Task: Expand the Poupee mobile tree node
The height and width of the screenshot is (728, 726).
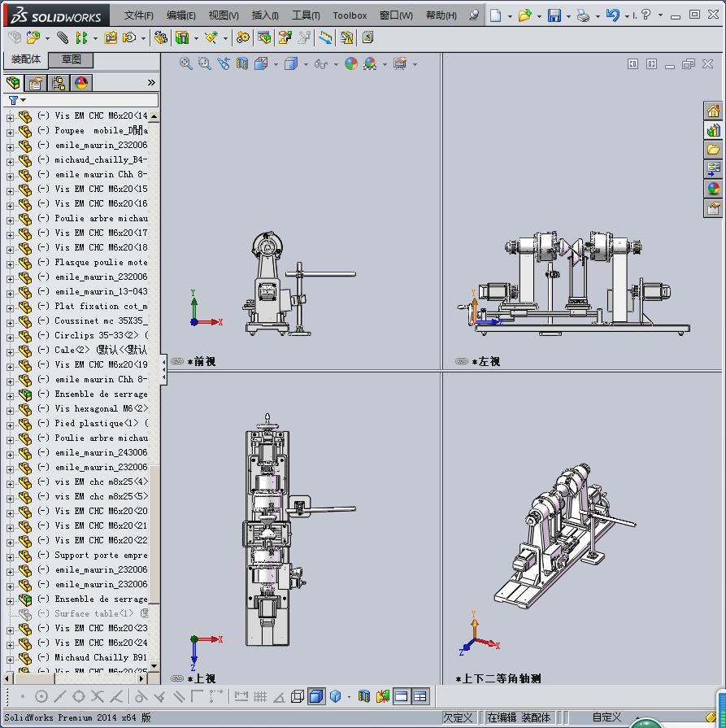Action: coord(10,131)
